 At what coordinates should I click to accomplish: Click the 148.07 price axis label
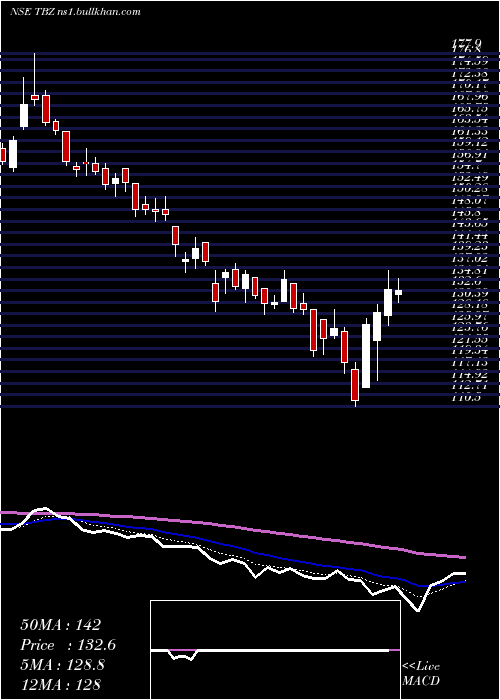tap(470, 200)
